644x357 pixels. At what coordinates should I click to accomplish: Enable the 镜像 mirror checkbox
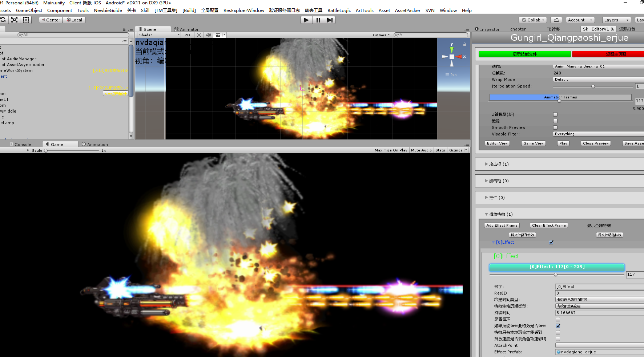555,121
